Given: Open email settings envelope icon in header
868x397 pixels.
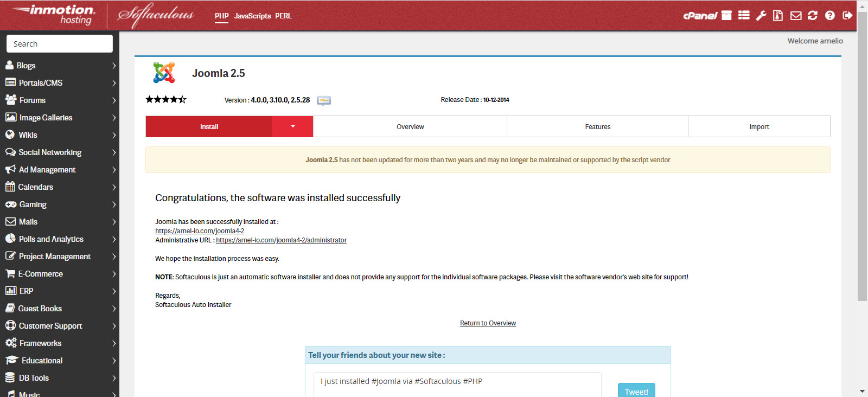Looking at the screenshot, I should [796, 15].
